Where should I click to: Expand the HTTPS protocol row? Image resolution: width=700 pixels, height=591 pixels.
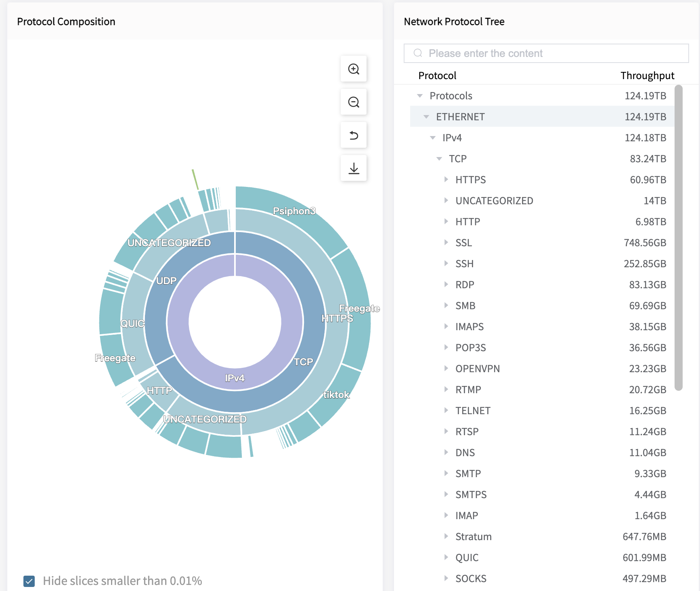[x=446, y=180]
